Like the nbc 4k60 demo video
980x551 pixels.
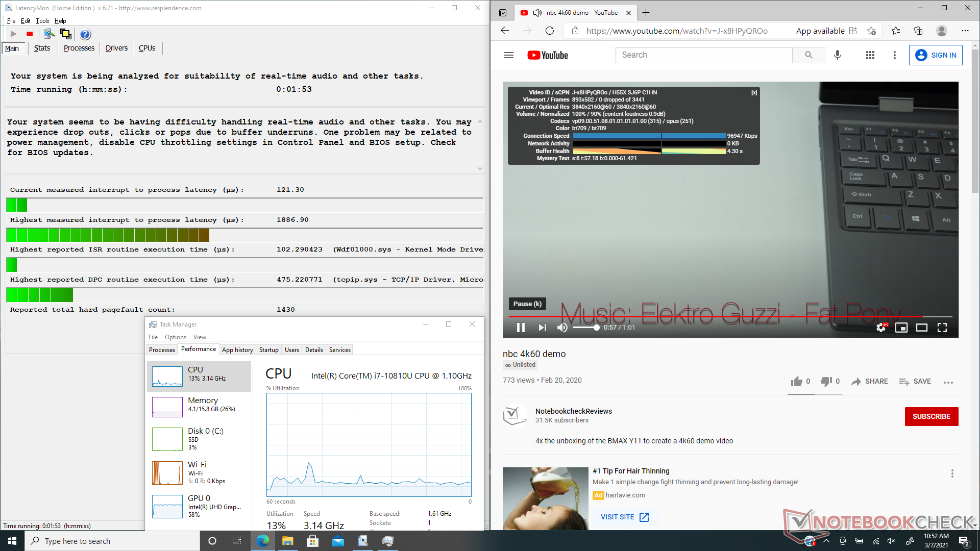pos(800,382)
